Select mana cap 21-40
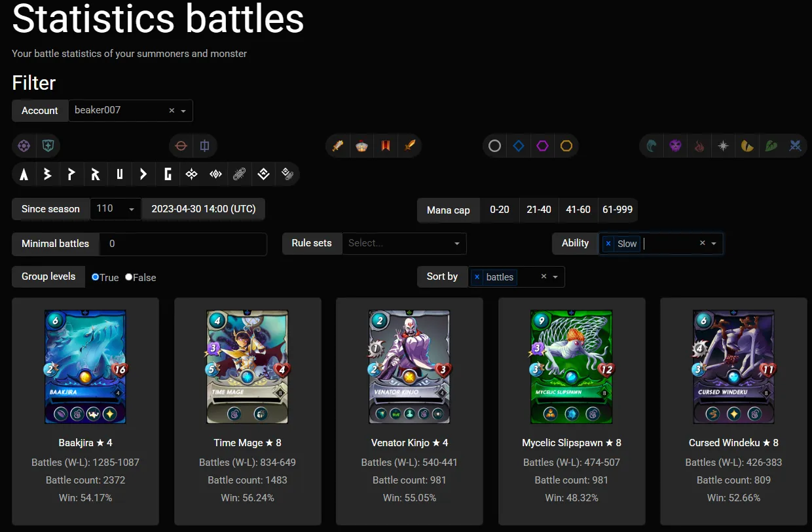 [539, 210]
